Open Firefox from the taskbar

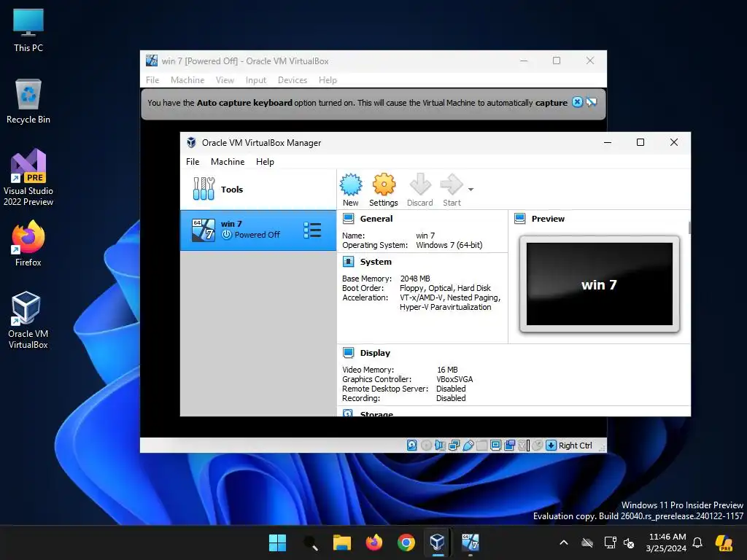pos(374,542)
